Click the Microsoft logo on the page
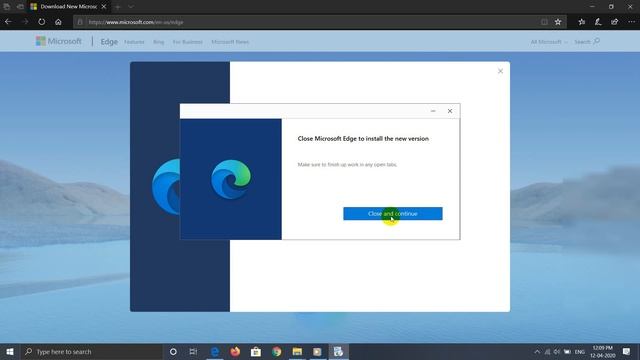The height and width of the screenshot is (360, 640). click(58, 41)
